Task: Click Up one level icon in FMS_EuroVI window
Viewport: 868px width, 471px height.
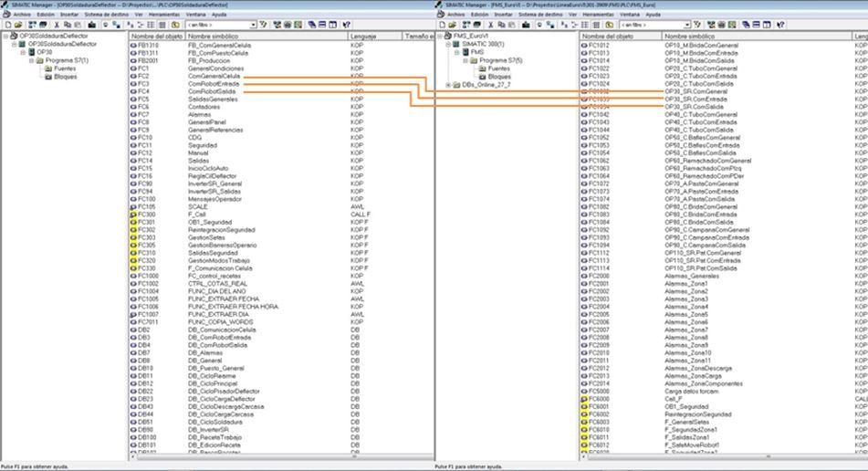Action: tap(609, 25)
